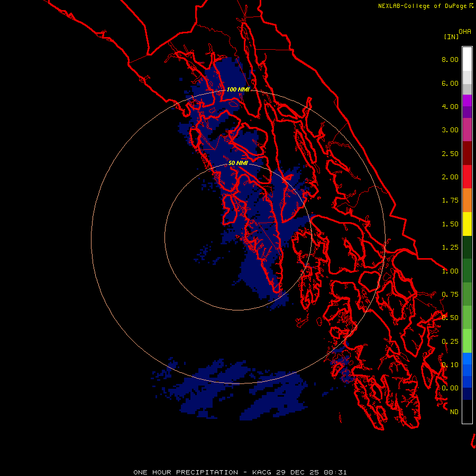Click the 0.25 legend value
The height and width of the screenshot is (476, 476).
point(450,342)
